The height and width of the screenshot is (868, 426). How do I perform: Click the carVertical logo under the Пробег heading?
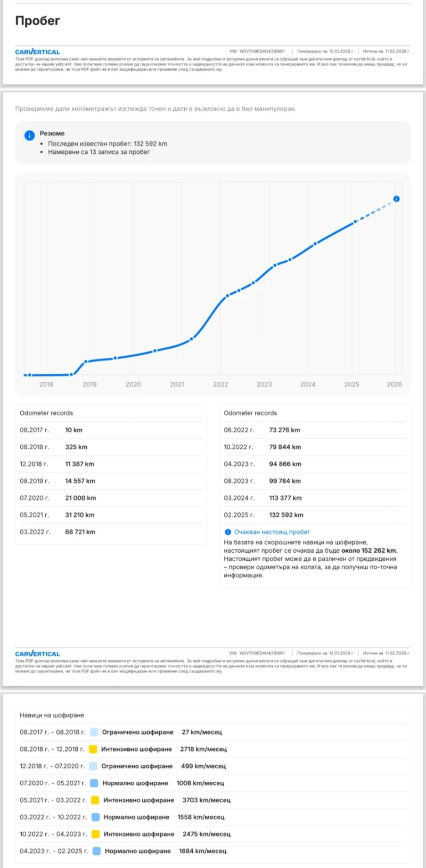37,52
